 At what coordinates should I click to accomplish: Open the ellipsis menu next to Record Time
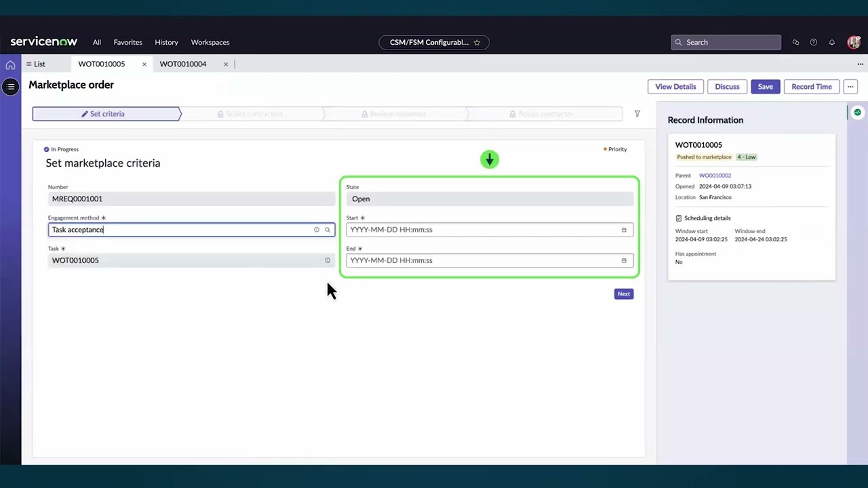[850, 86]
